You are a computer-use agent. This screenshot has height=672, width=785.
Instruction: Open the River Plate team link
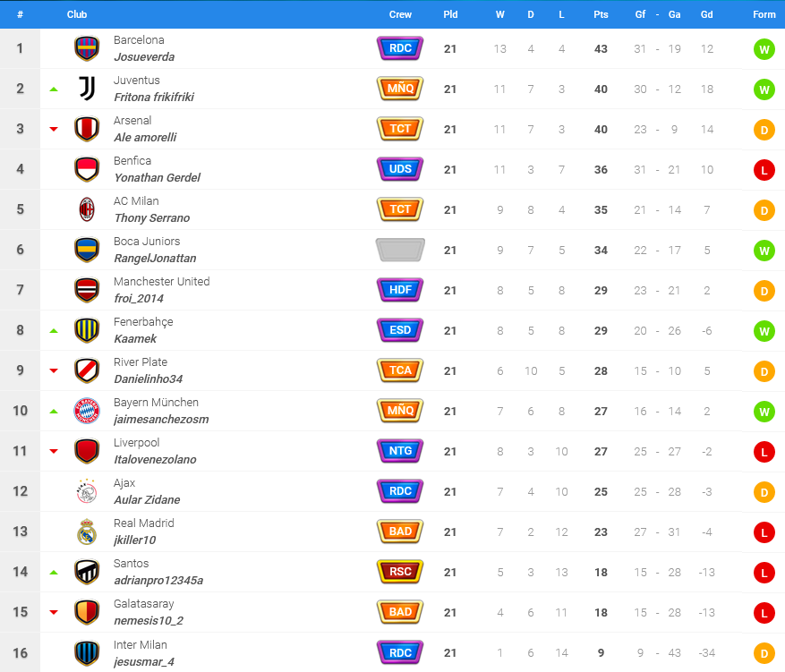141,362
